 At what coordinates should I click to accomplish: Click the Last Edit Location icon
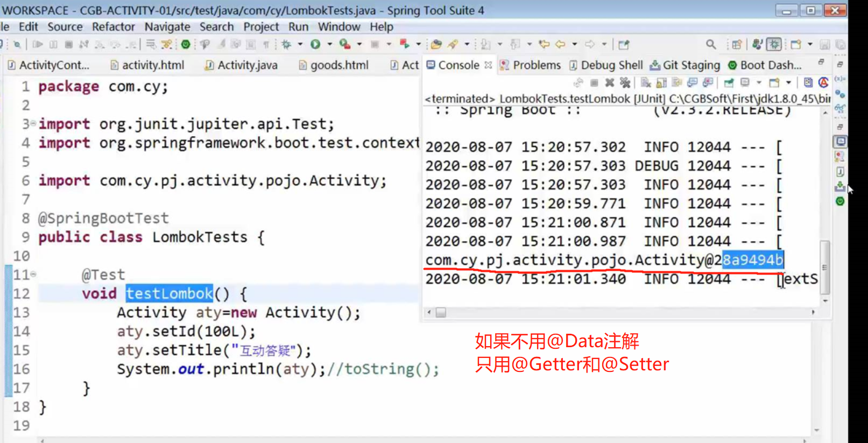544,45
